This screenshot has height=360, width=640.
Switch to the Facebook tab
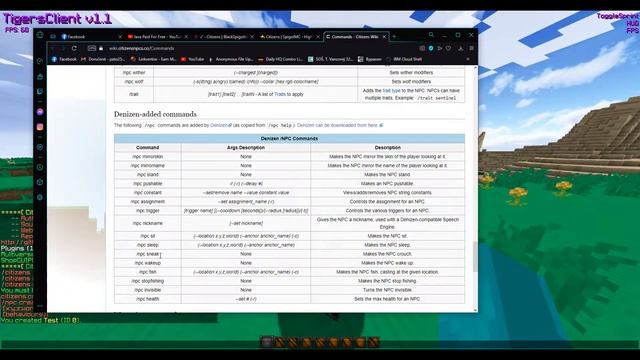91,37
